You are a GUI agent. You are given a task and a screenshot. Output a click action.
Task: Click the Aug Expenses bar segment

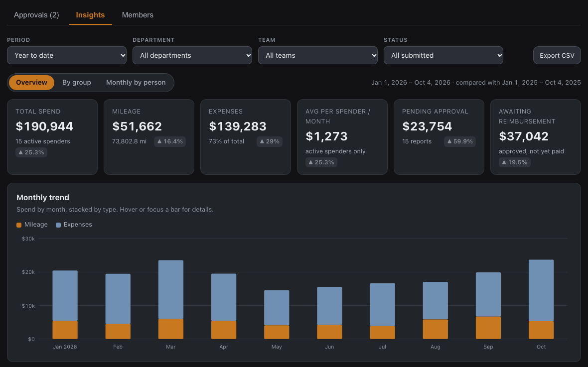coord(435,301)
